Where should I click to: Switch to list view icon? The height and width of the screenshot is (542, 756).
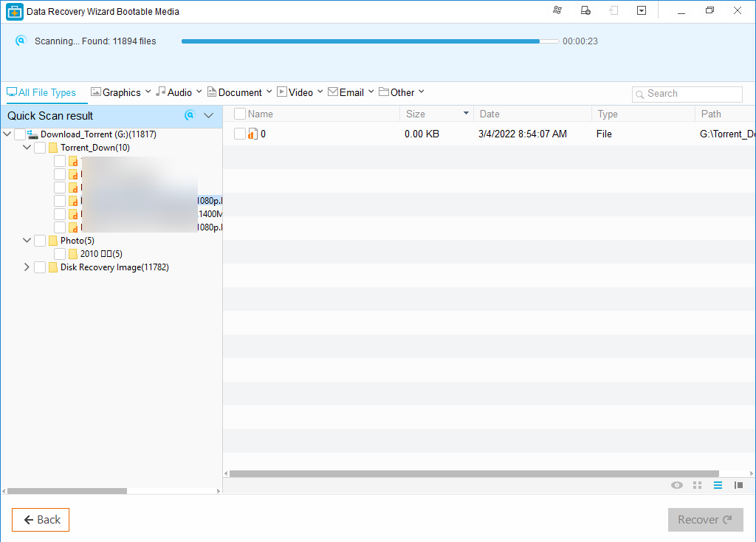click(718, 485)
